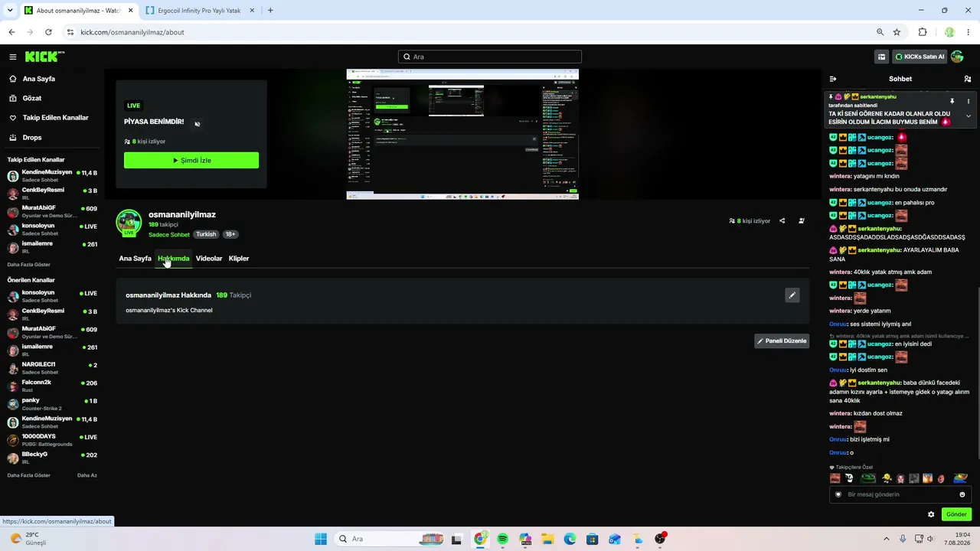This screenshot has width=980, height=551.
Task: Click the Bir mesaj gönderin chat input
Action: [x=900, y=494]
